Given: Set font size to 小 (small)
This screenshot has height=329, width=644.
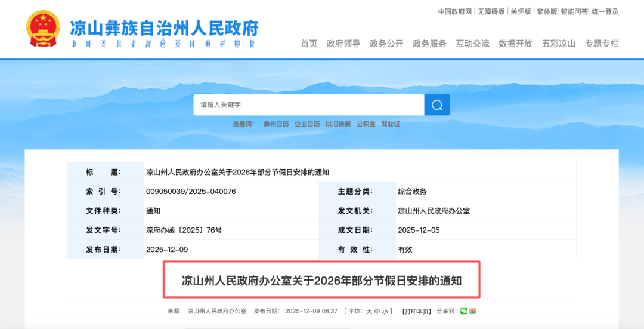Looking at the screenshot, I should [385, 311].
